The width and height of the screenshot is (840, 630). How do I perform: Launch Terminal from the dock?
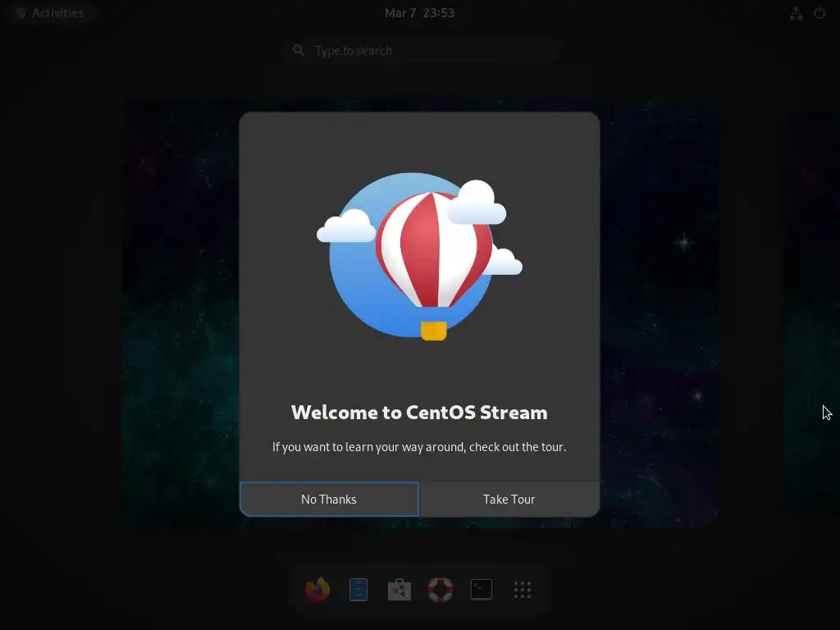(x=481, y=590)
